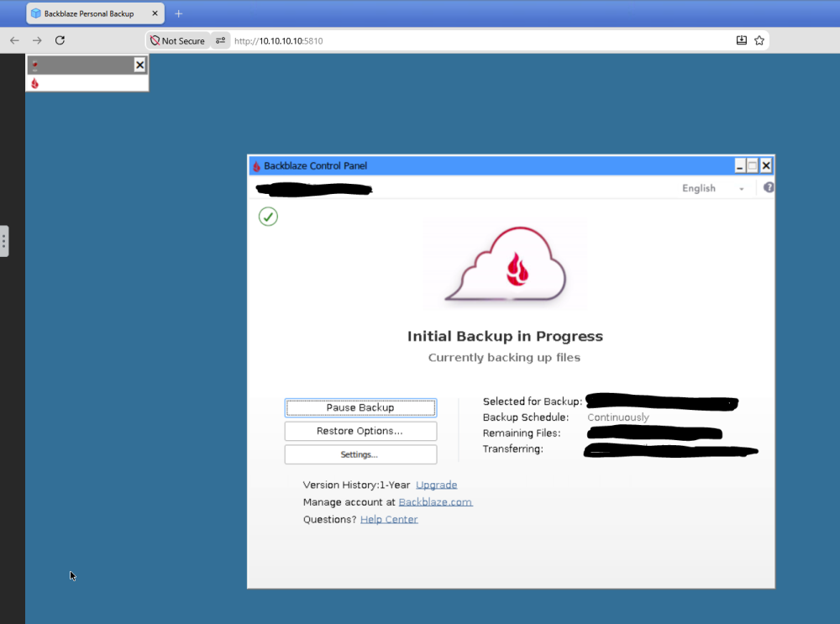This screenshot has height=624, width=840.
Task: Open the side panel handle on left edge
Action: [3, 241]
